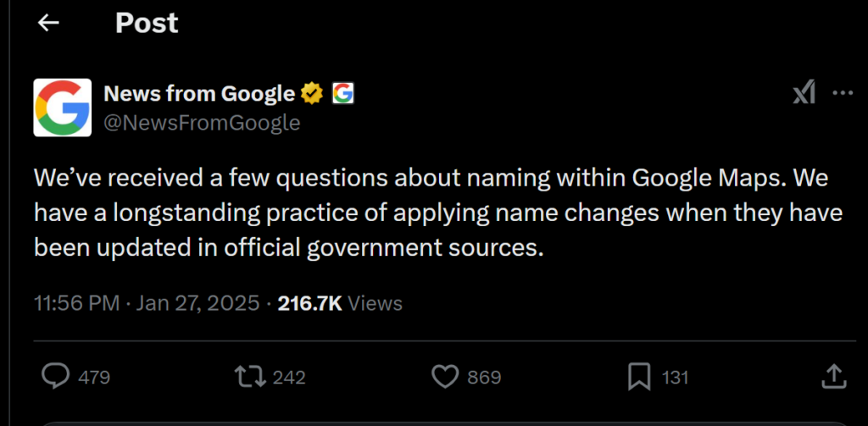
Task: Click the 479 replies count
Action: [x=94, y=378]
